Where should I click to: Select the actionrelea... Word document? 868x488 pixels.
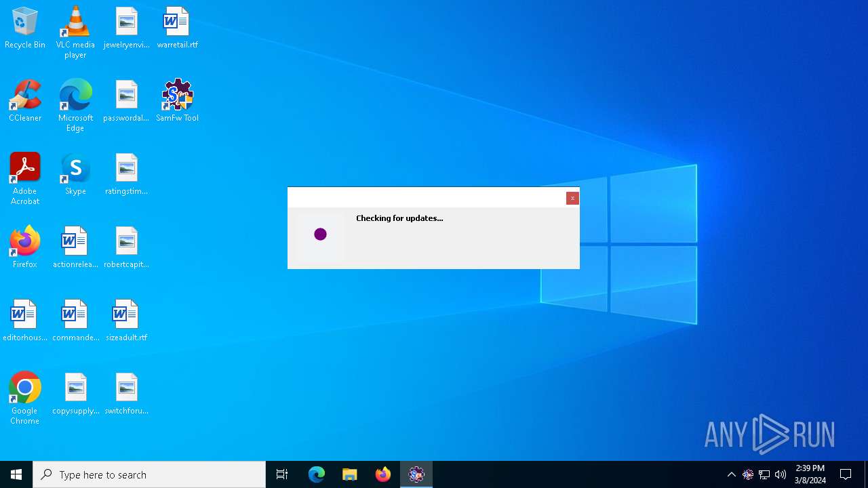[x=75, y=247]
